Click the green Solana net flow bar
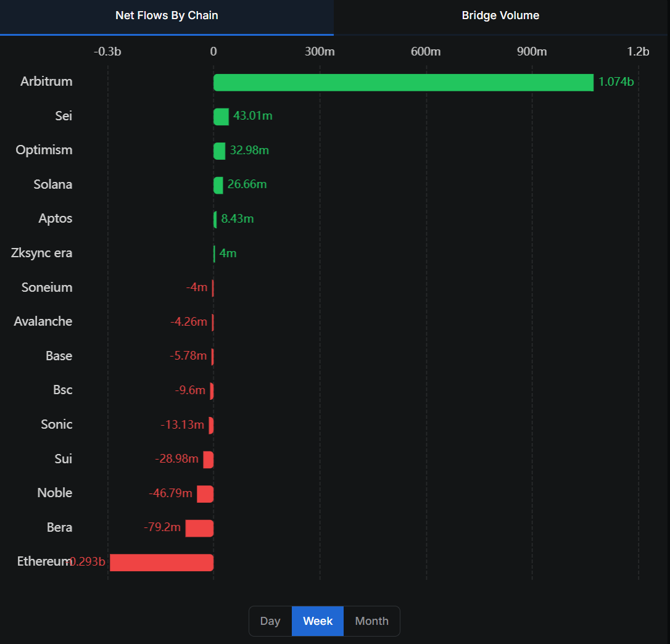The width and height of the screenshot is (670, 644). click(218, 186)
